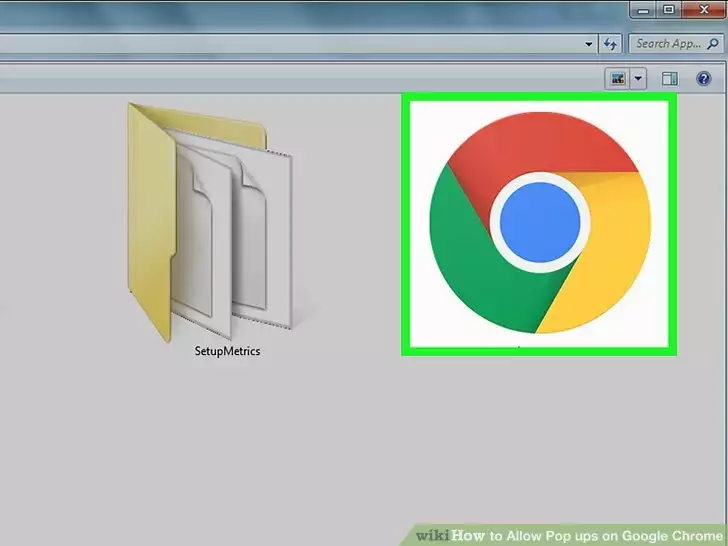The width and height of the screenshot is (728, 546).
Task: Click the SetupMetrics folder name label
Action: coord(228,352)
